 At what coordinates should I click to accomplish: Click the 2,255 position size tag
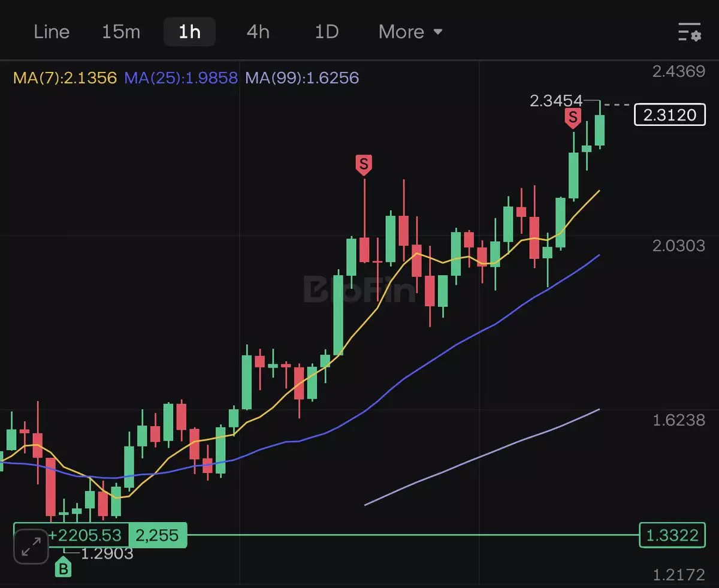tap(157, 535)
